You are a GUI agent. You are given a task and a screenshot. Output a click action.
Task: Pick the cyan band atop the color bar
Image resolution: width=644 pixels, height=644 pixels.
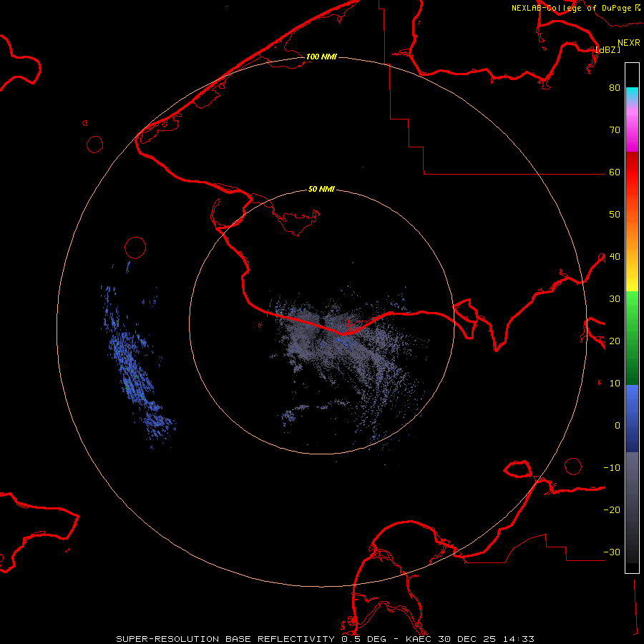point(632,94)
